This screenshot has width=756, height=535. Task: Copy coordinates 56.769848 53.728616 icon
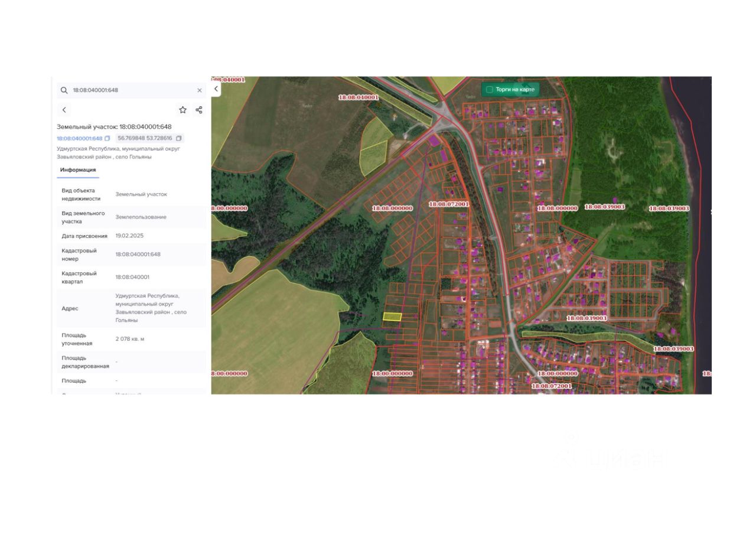tap(179, 138)
